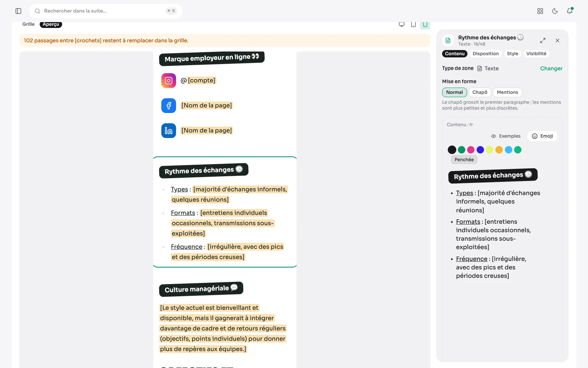
Task: Select desktop preview device icon
Action: (x=402, y=24)
